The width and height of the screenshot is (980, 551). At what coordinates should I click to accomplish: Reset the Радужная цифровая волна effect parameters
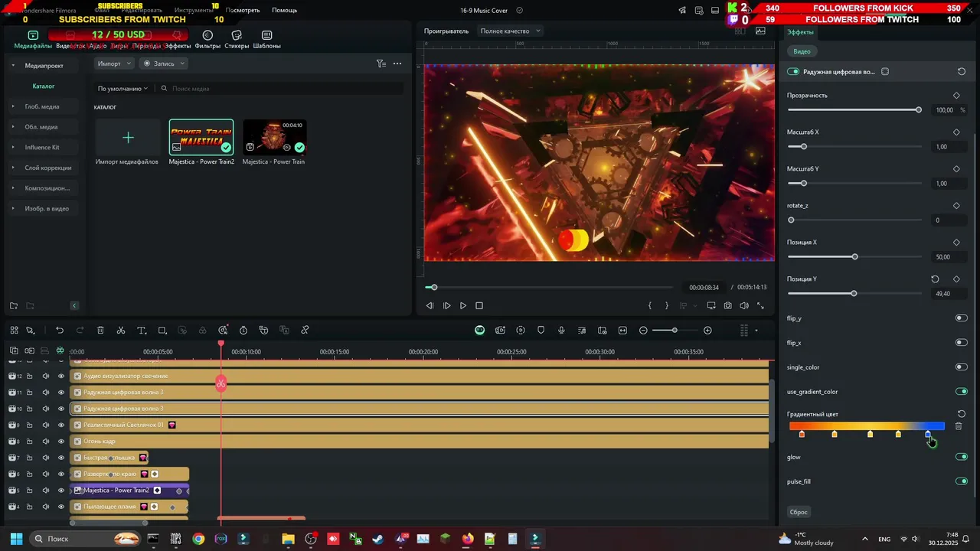coord(962,72)
